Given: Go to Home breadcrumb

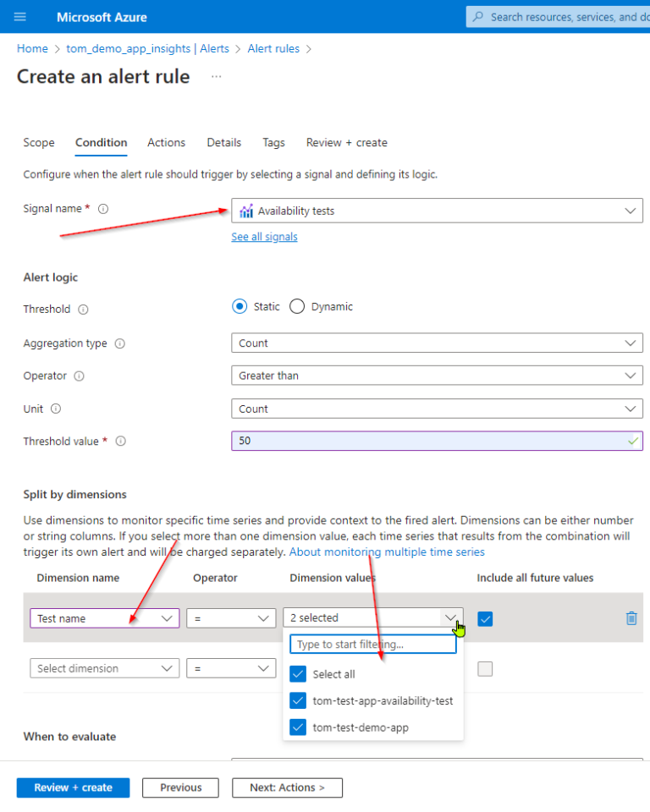Looking at the screenshot, I should click(32, 49).
